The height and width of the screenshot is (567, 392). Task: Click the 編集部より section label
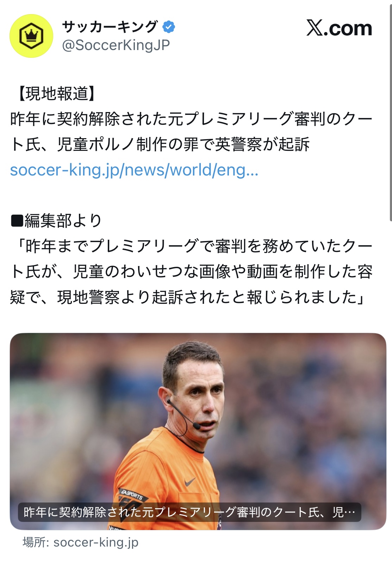click(x=63, y=221)
